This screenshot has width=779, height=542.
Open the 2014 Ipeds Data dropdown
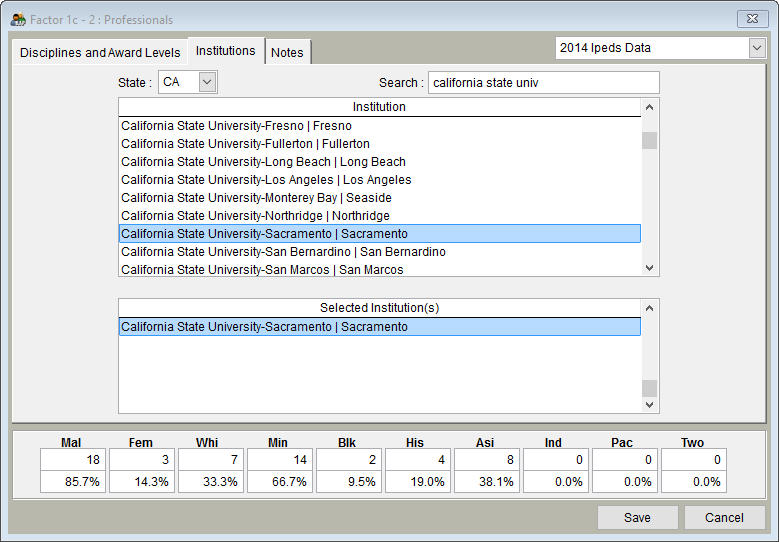click(x=757, y=48)
